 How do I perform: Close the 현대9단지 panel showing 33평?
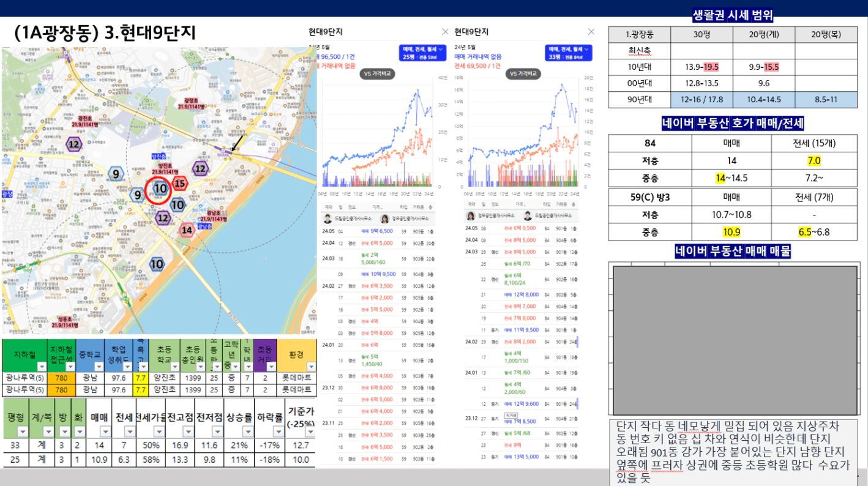[591, 32]
